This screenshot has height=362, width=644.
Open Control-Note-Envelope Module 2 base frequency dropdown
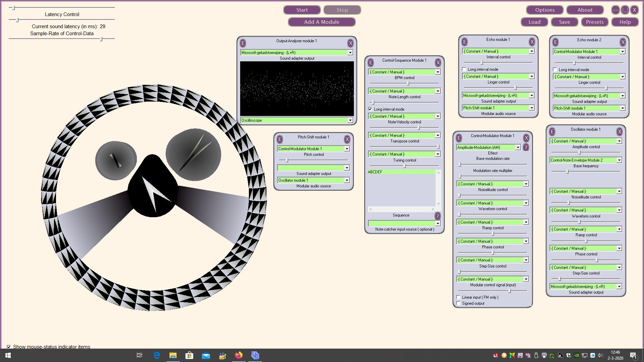(619, 160)
